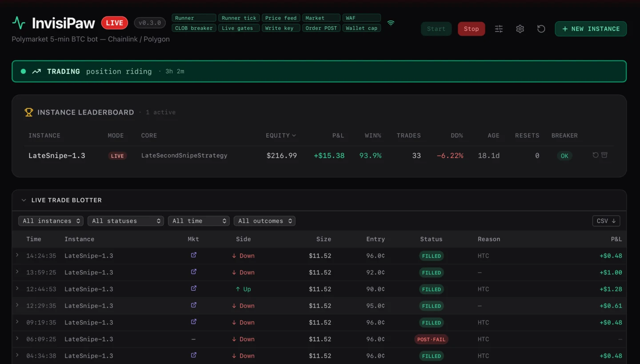Click the Order POST status chip

pos(321,28)
